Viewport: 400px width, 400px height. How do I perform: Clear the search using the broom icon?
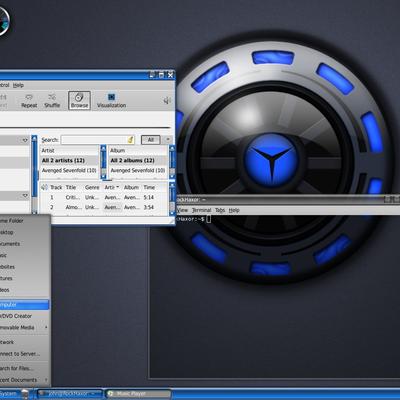(x=130, y=140)
